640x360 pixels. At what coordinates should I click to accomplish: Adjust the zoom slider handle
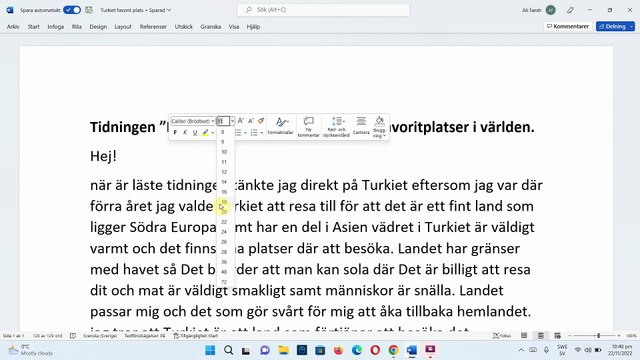[599, 336]
